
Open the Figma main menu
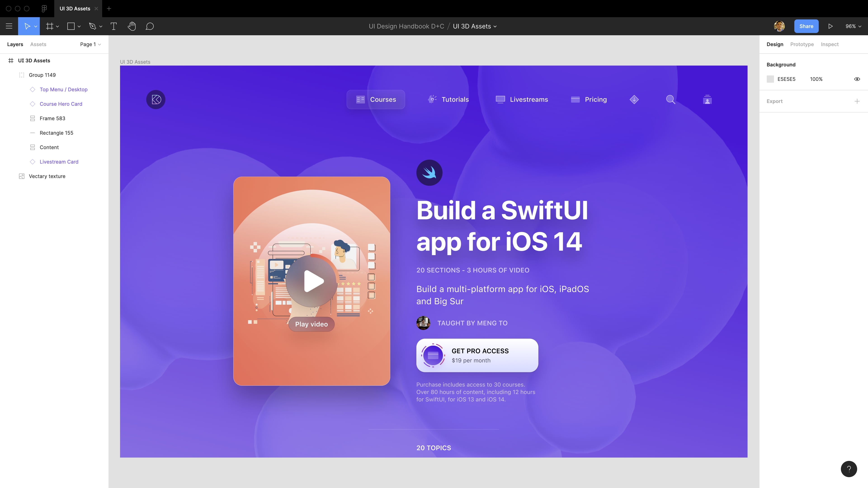(x=9, y=26)
